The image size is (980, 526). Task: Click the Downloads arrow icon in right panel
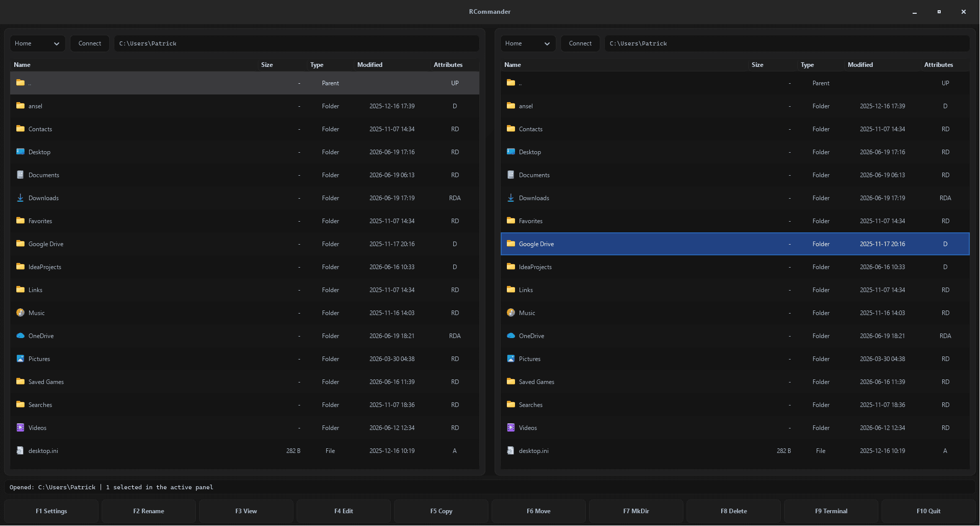pos(511,198)
